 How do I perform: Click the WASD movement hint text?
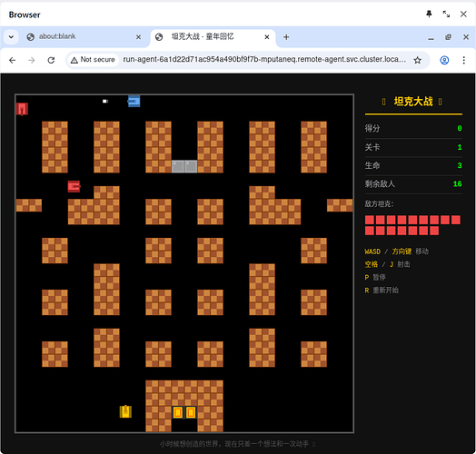pyautogui.click(x=396, y=252)
